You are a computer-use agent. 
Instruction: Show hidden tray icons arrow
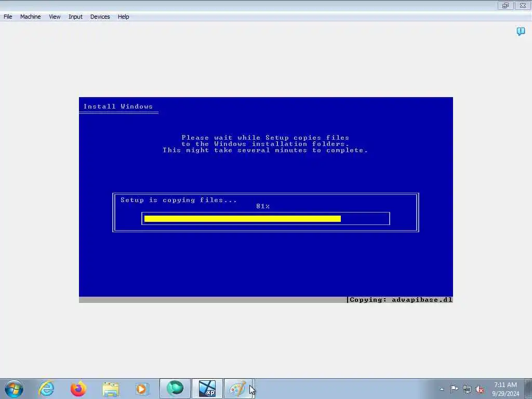click(x=442, y=389)
